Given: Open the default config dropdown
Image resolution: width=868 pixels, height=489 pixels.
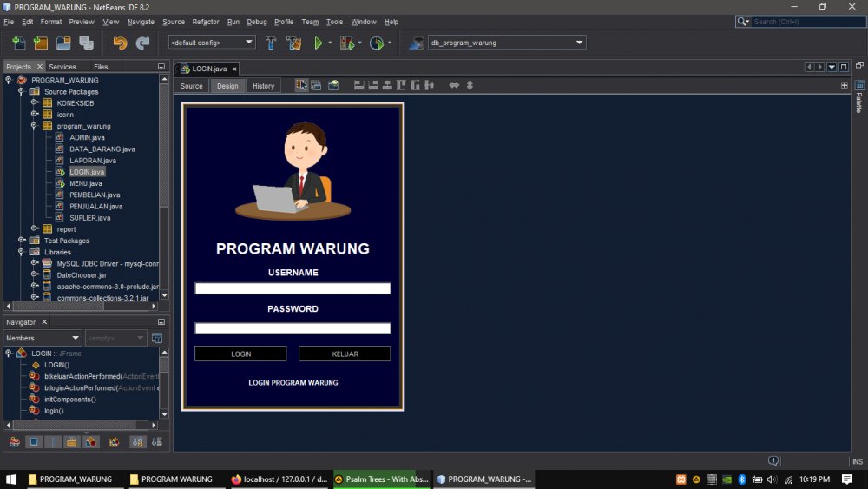Looking at the screenshot, I should 211,43.
